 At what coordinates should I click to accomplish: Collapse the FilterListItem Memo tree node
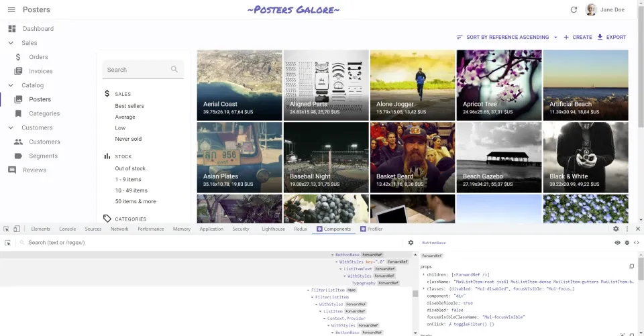coord(308,290)
